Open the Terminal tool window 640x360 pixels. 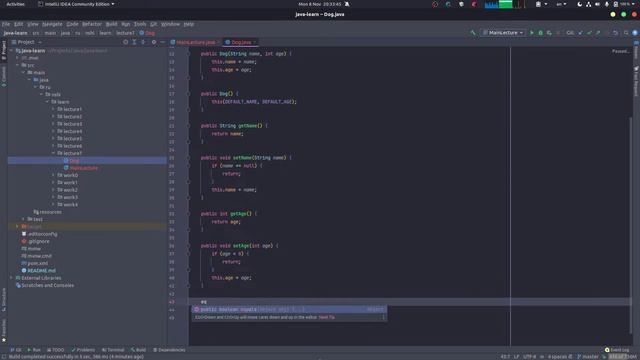coord(113,350)
